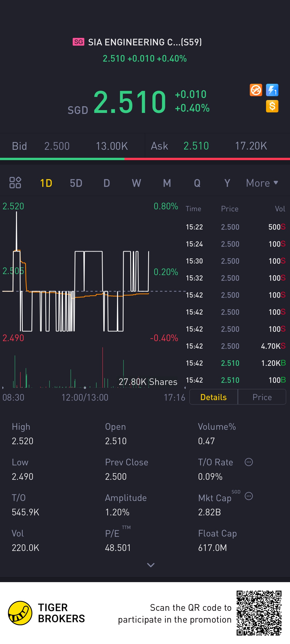Image resolution: width=290 pixels, height=644 pixels.
Task: Switch to monthly M chart
Action: point(167,183)
